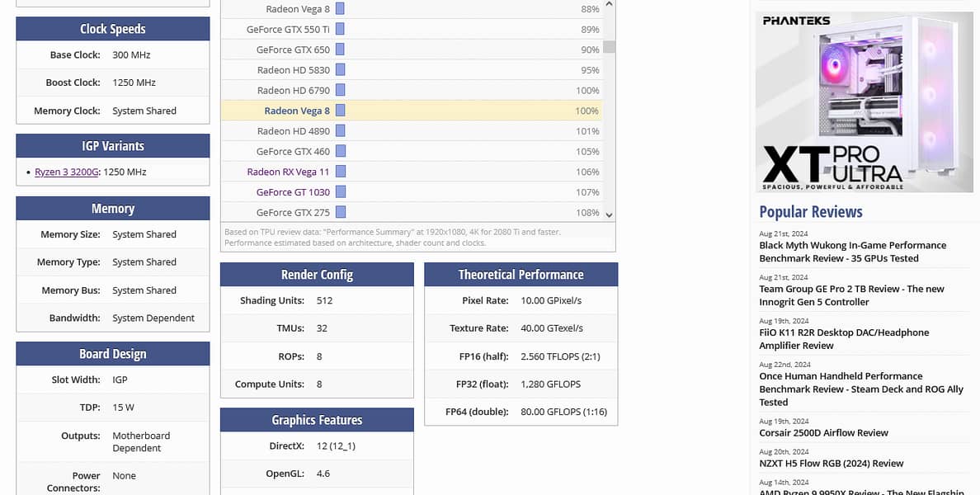Open Once Human Handheld Performance review
The height and width of the screenshot is (495, 980).
point(861,389)
